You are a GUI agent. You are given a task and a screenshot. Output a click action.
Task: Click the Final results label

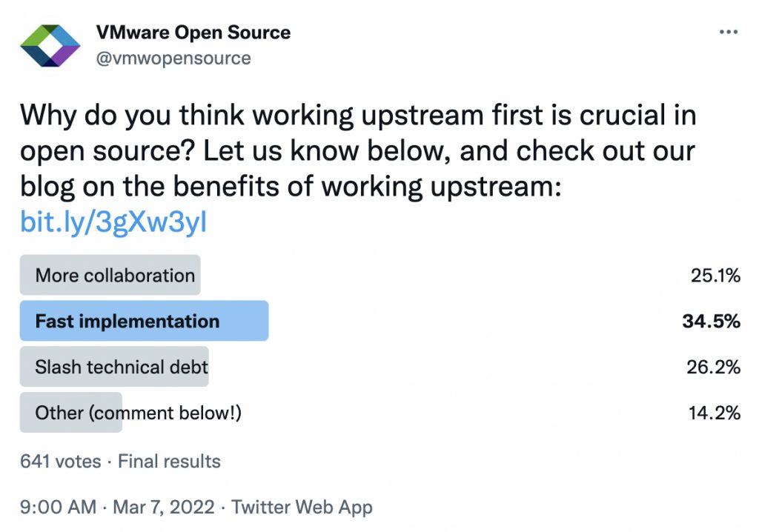(169, 461)
